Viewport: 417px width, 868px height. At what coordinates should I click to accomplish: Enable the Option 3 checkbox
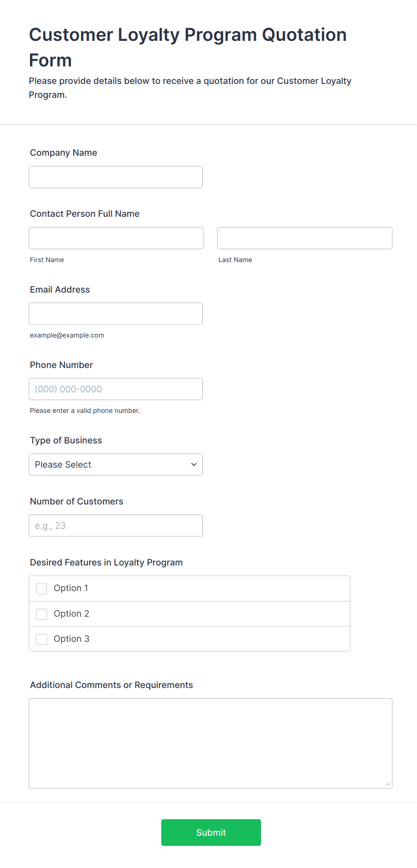pyautogui.click(x=42, y=639)
